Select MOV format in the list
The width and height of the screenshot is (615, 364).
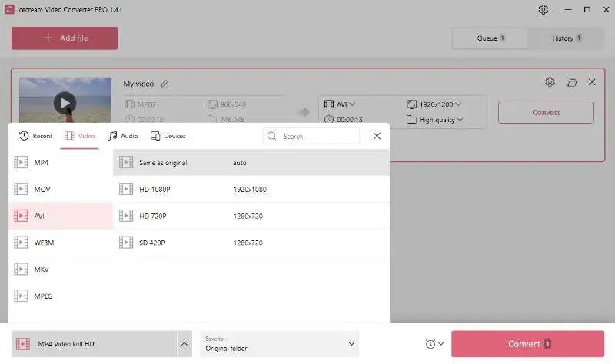point(61,189)
